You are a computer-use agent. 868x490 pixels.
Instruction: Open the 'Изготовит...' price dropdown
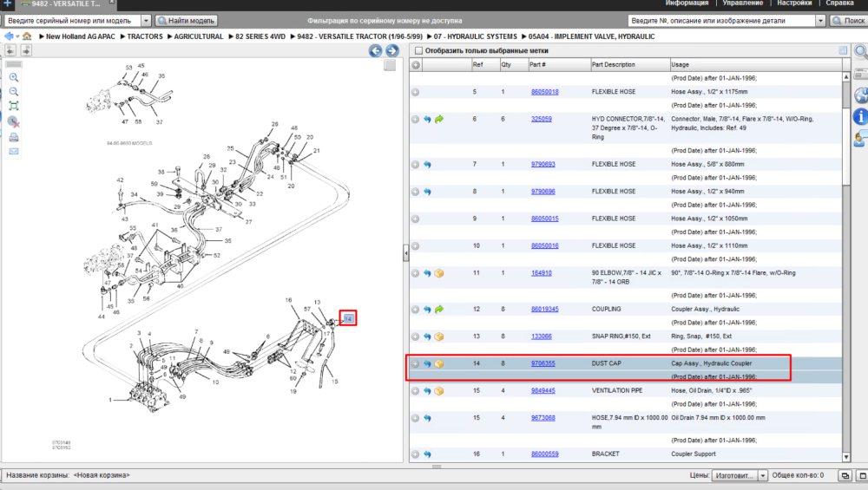(763, 475)
